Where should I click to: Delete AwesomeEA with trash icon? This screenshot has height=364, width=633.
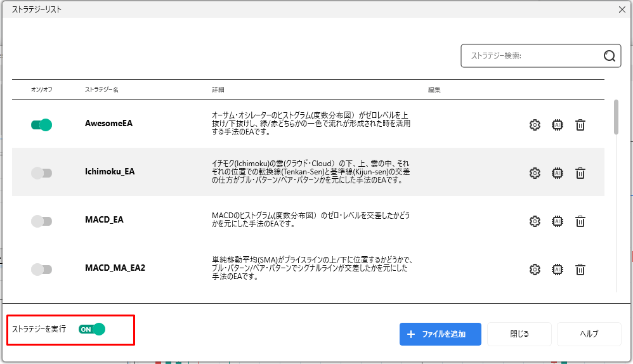580,125
